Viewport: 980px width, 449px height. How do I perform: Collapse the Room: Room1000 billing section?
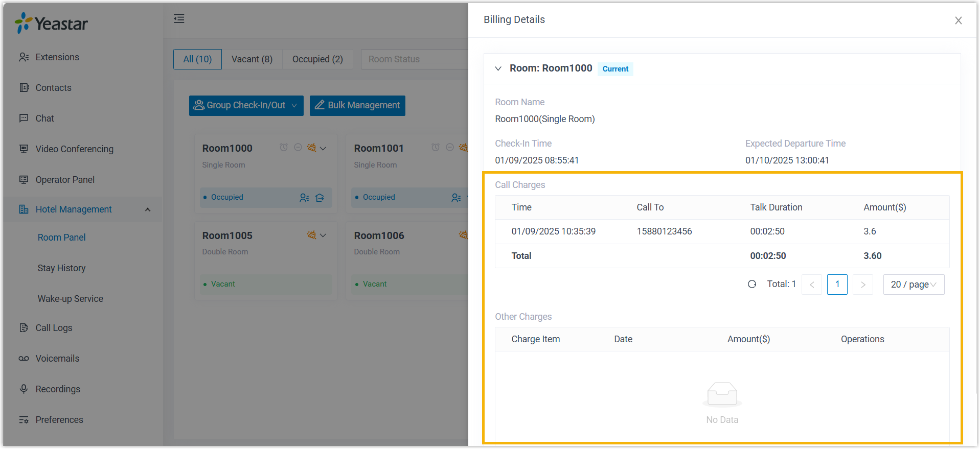[498, 68]
